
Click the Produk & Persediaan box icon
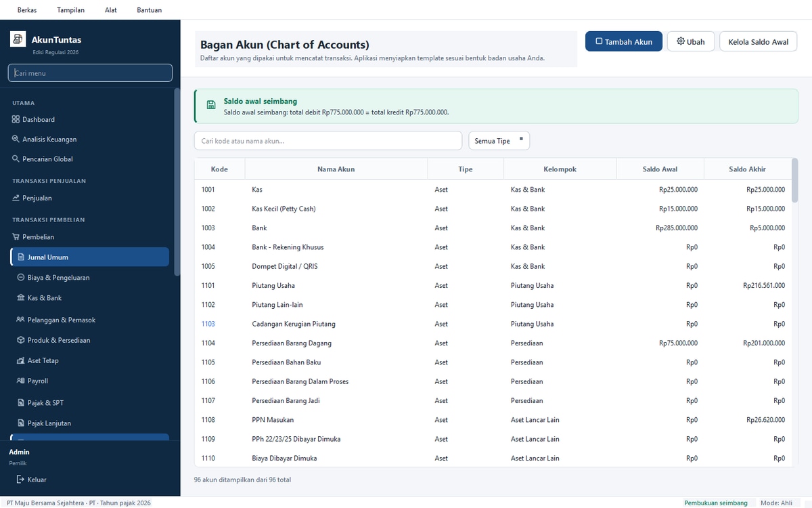click(21, 340)
